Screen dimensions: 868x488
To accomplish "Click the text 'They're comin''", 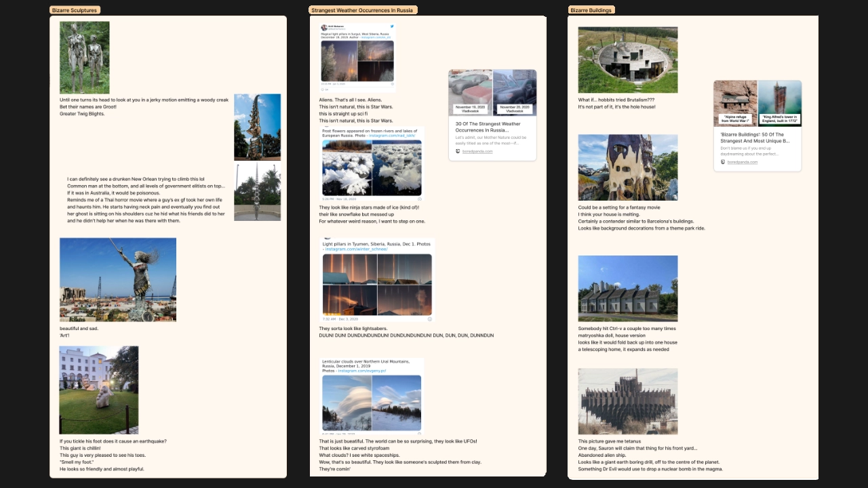I will 334,468.
